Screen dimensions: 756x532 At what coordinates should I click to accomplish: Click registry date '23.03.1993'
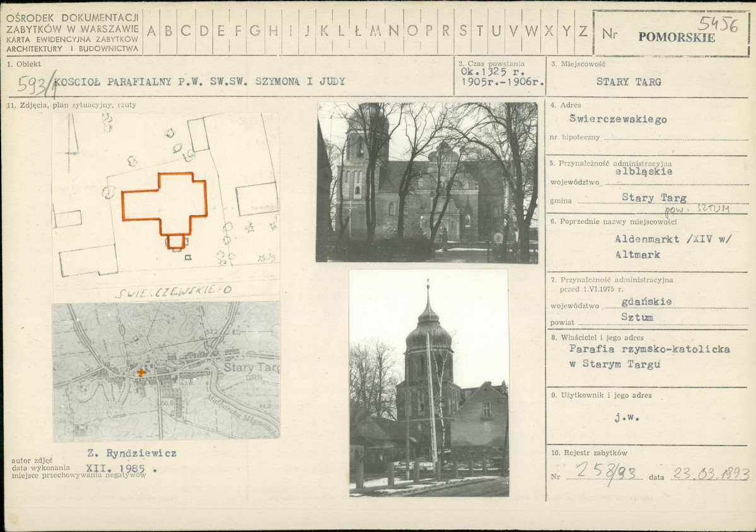click(x=711, y=473)
